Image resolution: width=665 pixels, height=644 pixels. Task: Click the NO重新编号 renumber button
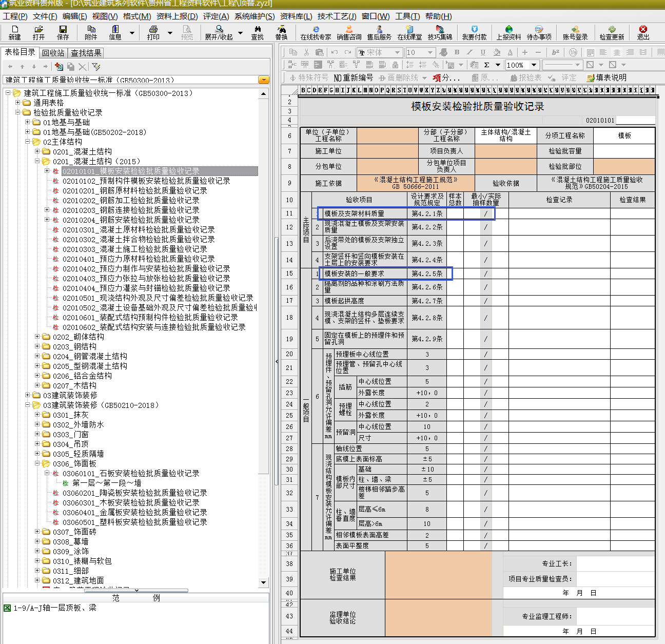(x=353, y=77)
